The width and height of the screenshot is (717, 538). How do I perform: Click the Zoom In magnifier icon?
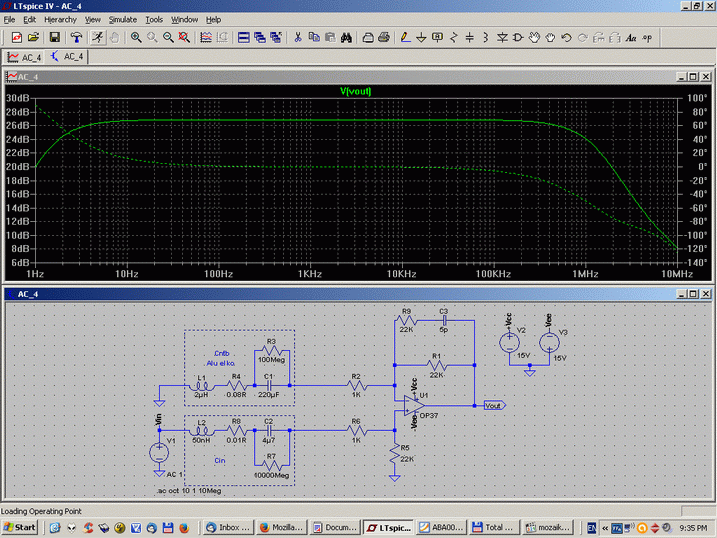click(x=136, y=37)
